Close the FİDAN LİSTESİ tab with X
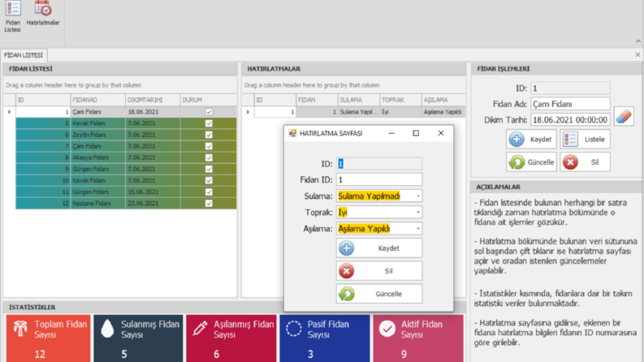The height and width of the screenshot is (362, 644). [x=638, y=54]
